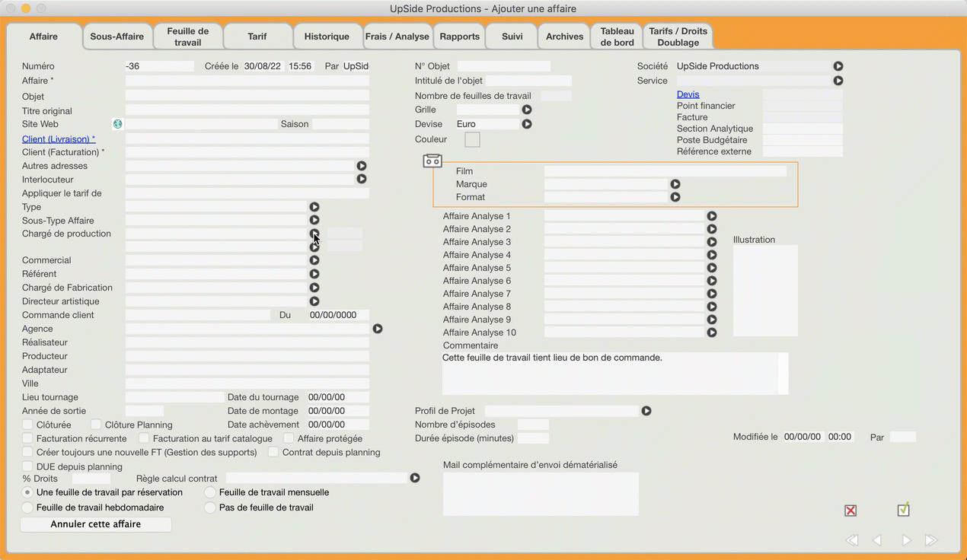This screenshot has height=560, width=967.
Task: Click into the Affaire name field
Action: (x=247, y=81)
